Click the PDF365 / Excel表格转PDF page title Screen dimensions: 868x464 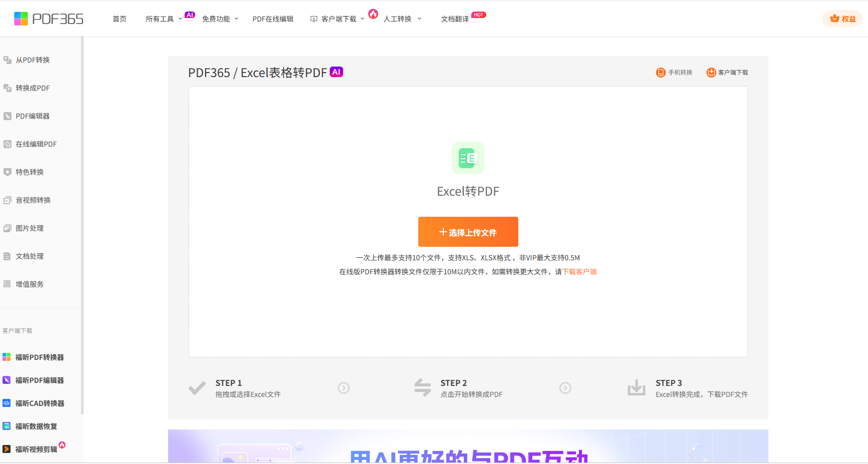click(x=258, y=73)
